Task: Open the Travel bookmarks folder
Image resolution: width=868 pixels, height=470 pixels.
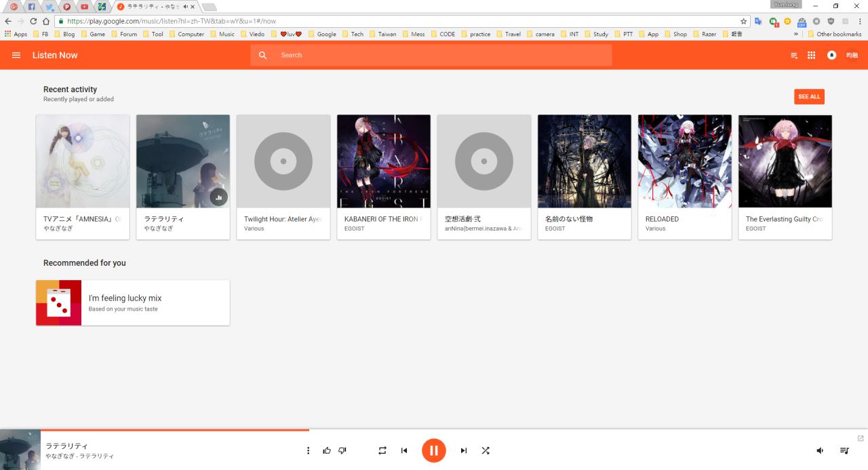Action: coord(509,34)
